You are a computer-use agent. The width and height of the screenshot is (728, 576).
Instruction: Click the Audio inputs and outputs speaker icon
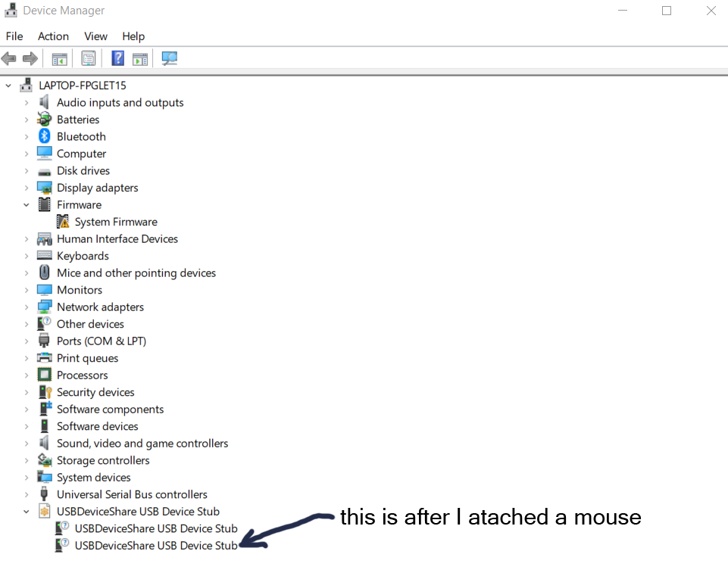pyautogui.click(x=44, y=102)
